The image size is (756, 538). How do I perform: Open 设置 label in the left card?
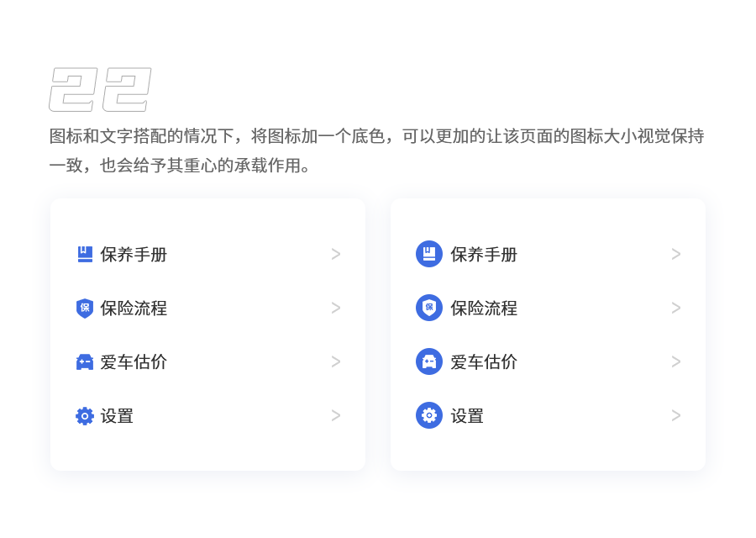click(x=117, y=415)
